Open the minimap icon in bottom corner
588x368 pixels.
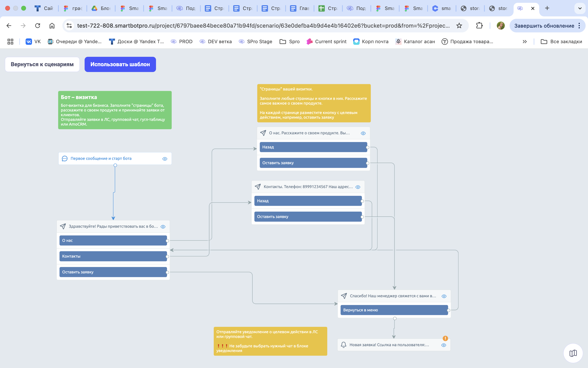coord(573,353)
